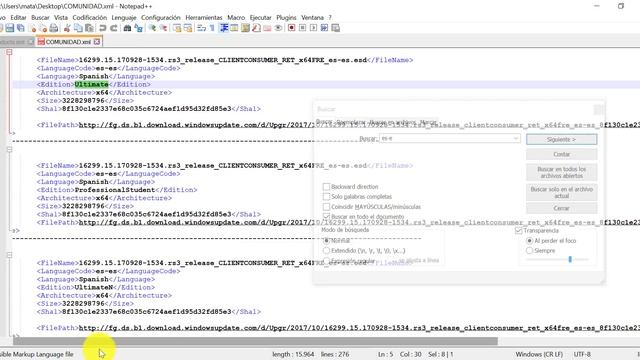Open the Document Map panel icon
640x360 pixels.
[x=245, y=28]
